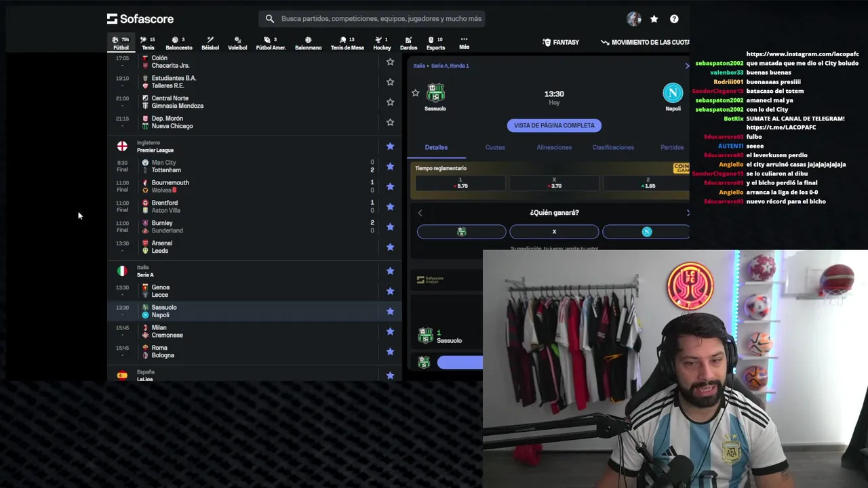
Task: Open the user profile avatar
Action: tap(634, 19)
